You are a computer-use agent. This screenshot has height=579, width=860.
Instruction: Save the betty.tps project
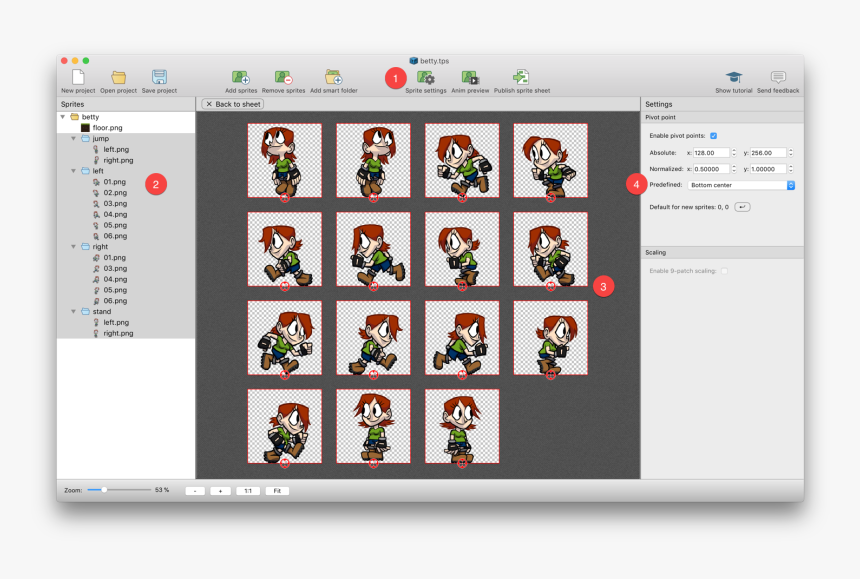(158, 77)
